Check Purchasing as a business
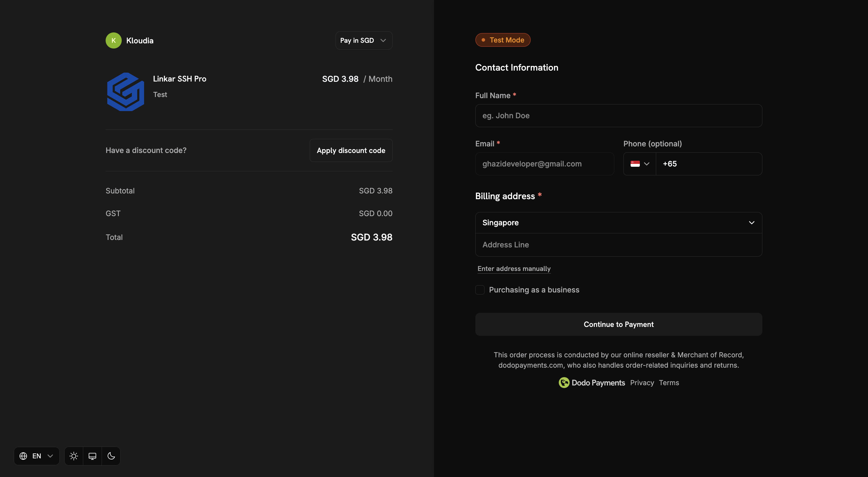Screen dimensions: 868x477 480,290
